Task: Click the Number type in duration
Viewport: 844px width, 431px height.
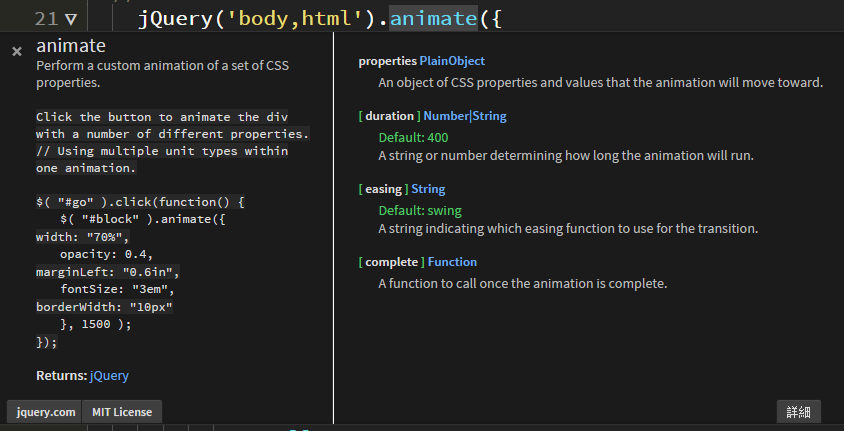Action: [x=445, y=116]
